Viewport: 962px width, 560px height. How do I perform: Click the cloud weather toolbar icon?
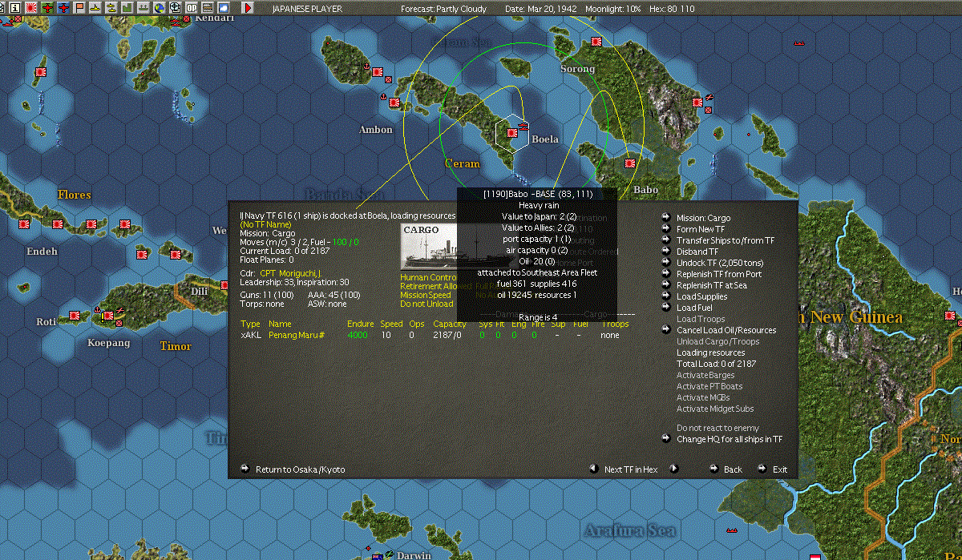tap(224, 7)
